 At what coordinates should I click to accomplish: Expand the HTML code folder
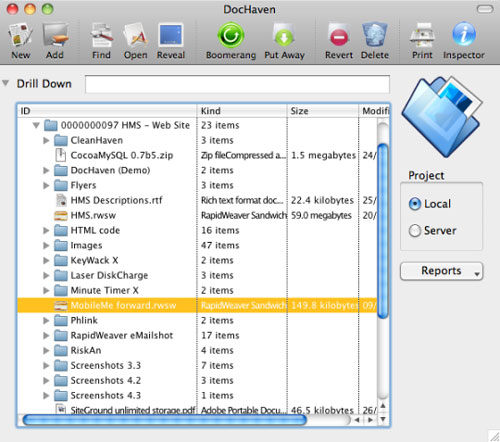pos(46,230)
